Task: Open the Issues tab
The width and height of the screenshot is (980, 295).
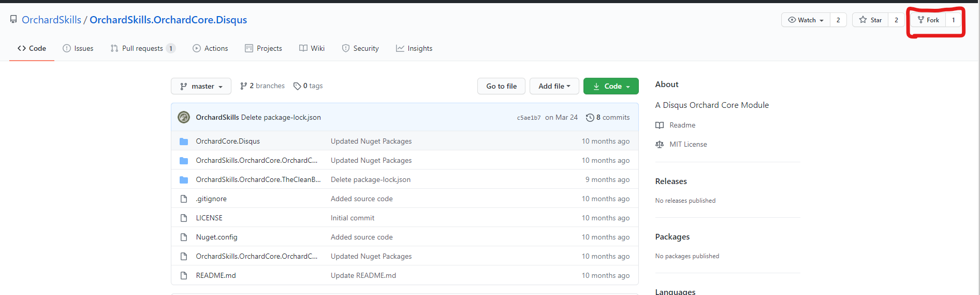Action: (x=78, y=48)
